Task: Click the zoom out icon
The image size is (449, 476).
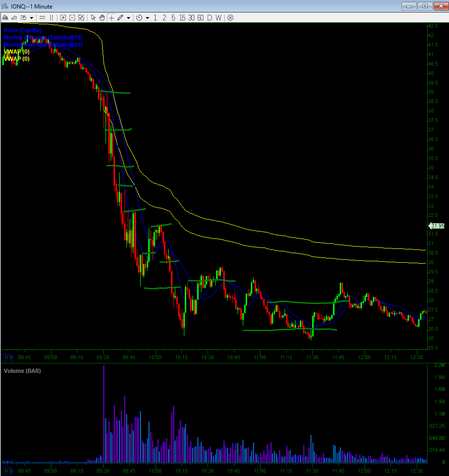Action: click(72, 18)
